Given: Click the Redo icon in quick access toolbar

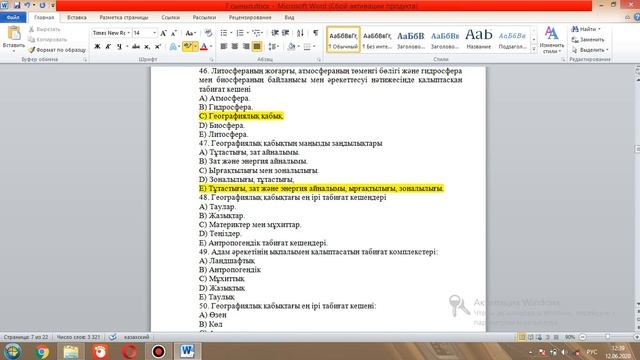Looking at the screenshot, I should 42,5.
